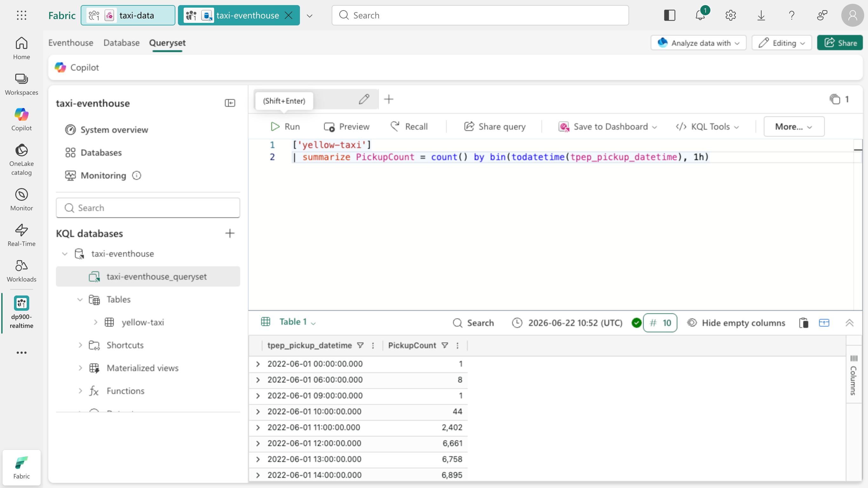Click the pencil rename tab icon

click(x=364, y=99)
